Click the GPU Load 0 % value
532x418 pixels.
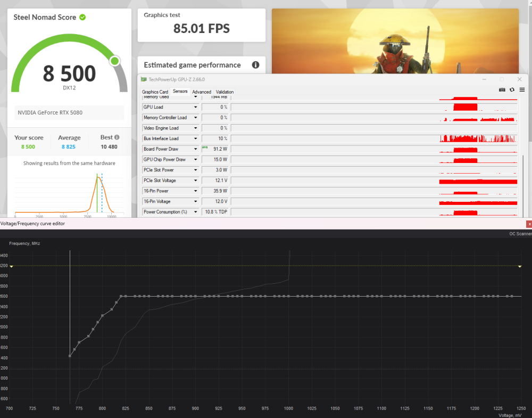tap(215, 107)
